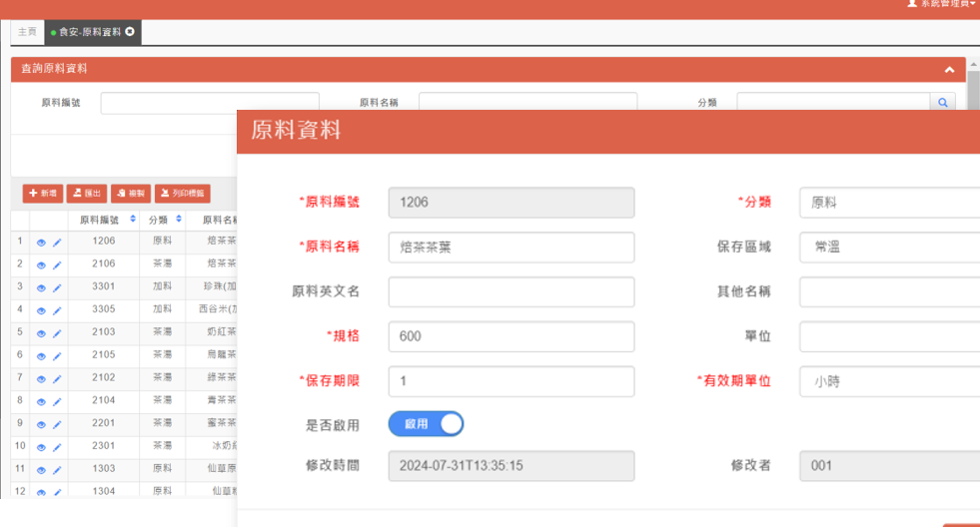This screenshot has height=527, width=980.
Task: Select the 2106 cell in the table
Action: [x=104, y=263]
